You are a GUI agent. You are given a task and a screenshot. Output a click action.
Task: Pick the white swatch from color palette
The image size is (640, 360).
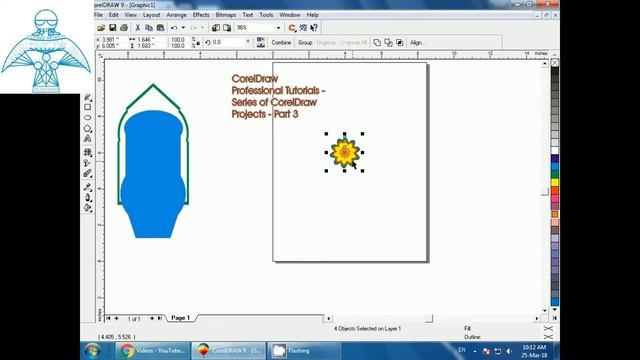pos(555,151)
